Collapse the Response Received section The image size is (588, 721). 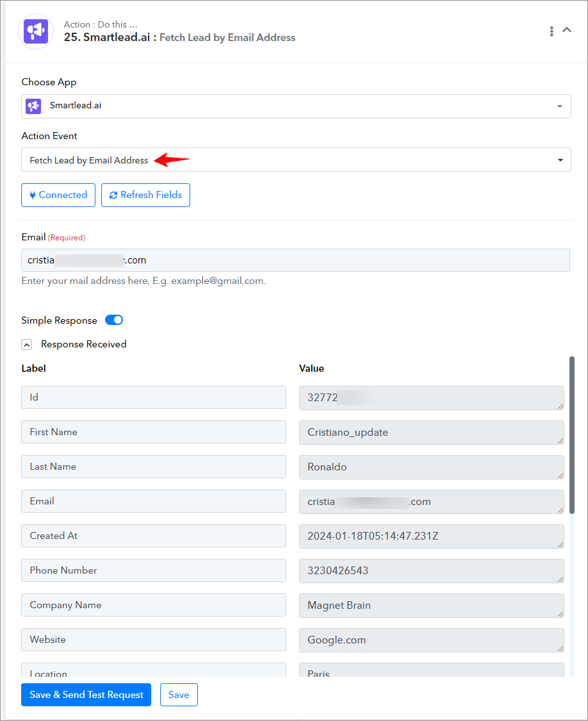click(27, 344)
